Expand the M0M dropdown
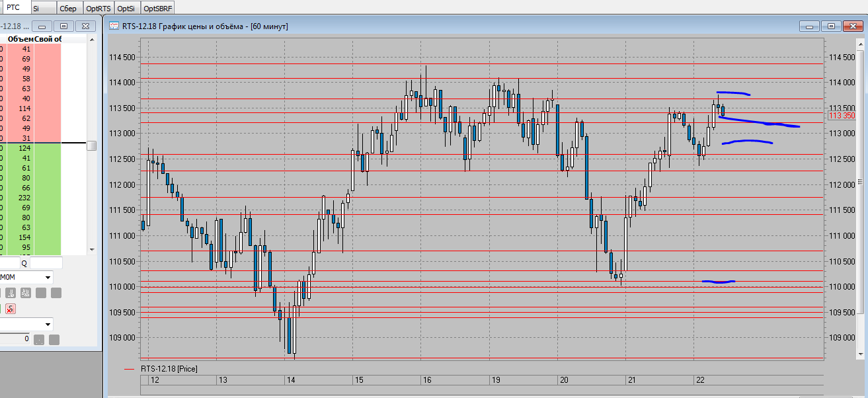The image size is (868, 398). point(48,278)
